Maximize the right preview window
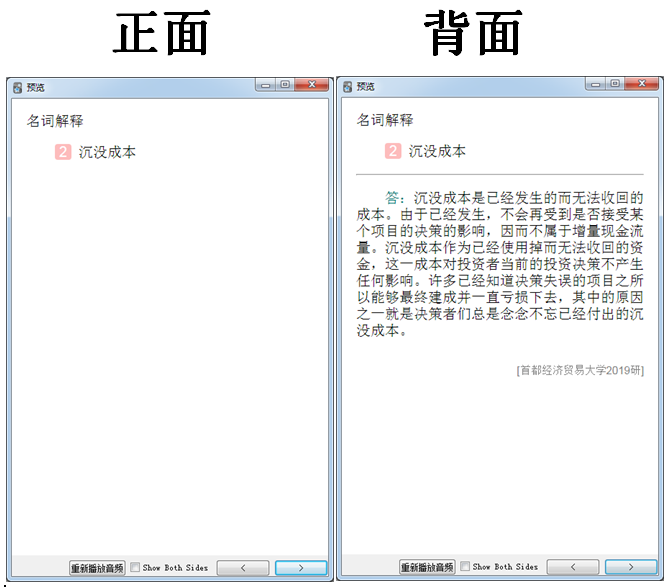Screen dimensions: 670x587 pos(615,84)
